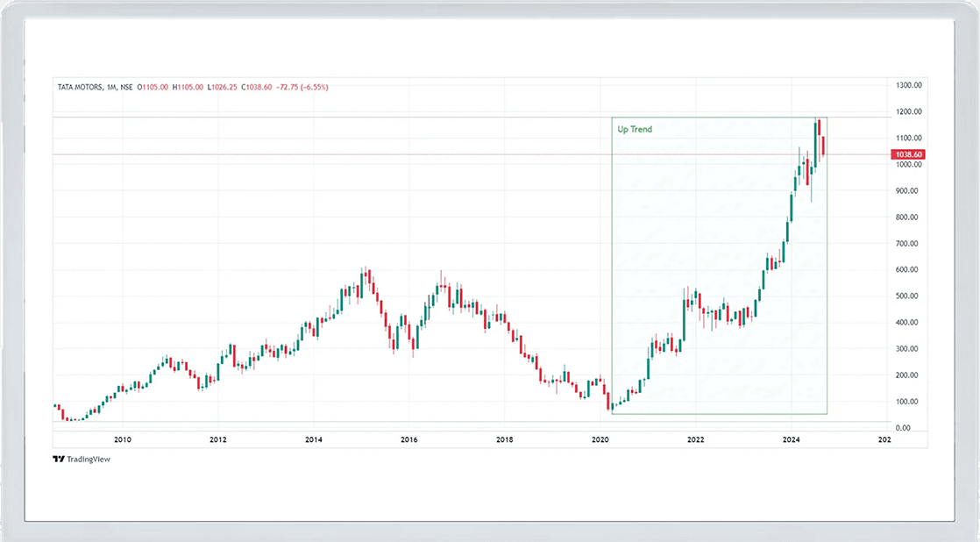This screenshot has width=980, height=542.
Task: Click the red 1038.60 current price label
Action: point(908,154)
